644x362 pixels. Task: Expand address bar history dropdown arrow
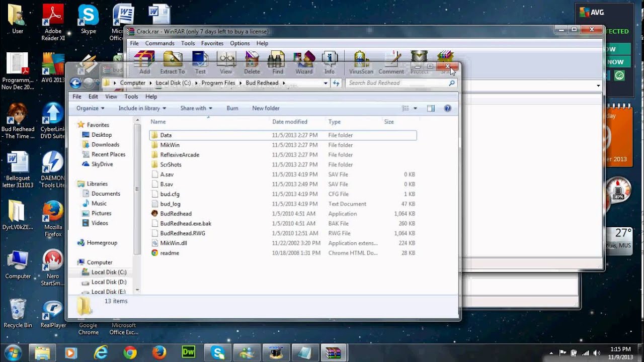click(x=326, y=83)
